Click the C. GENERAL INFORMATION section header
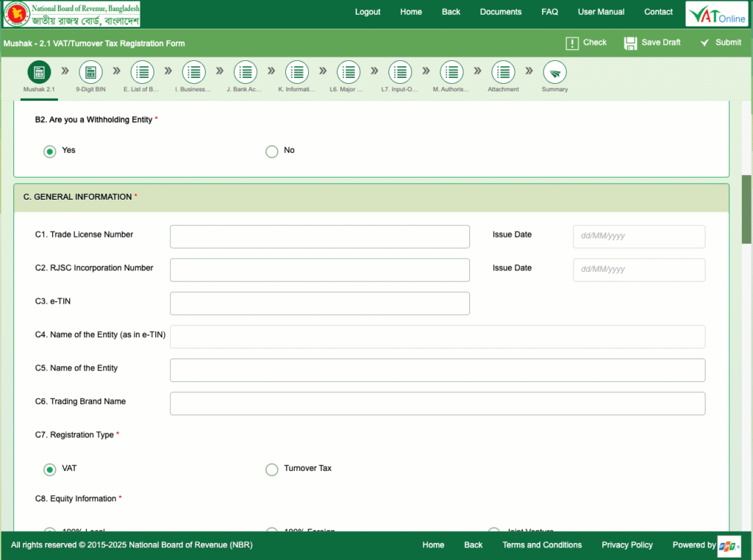The width and height of the screenshot is (753, 560). (371, 198)
